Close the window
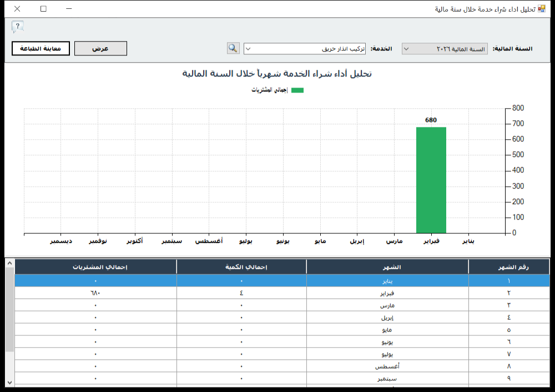Viewport: 555px width, 392px height. (x=17, y=9)
